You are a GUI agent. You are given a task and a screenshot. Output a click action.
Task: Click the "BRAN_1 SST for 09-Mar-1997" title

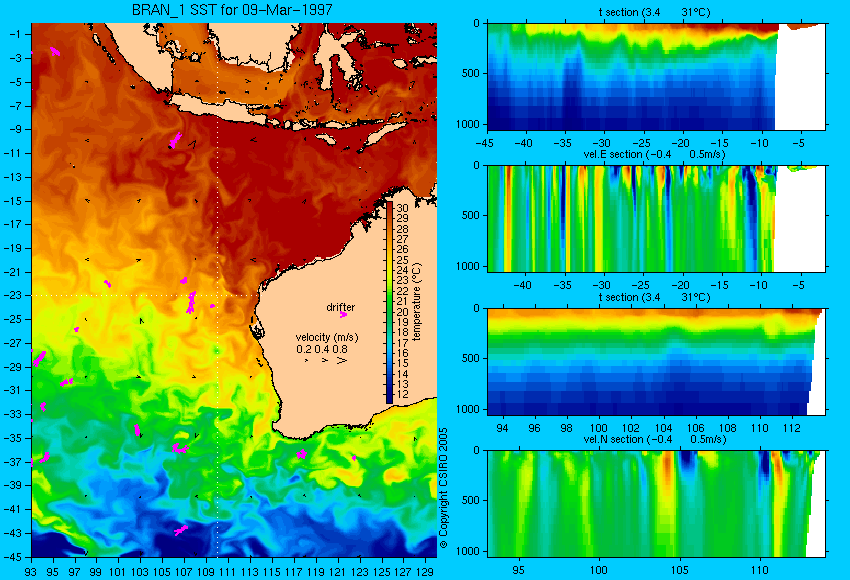pyautogui.click(x=232, y=10)
